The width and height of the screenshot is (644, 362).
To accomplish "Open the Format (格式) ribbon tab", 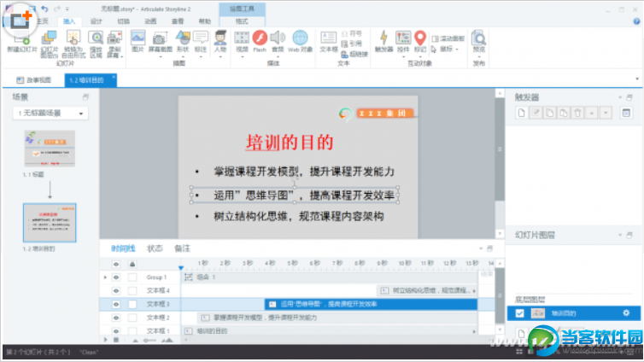I will [x=242, y=21].
